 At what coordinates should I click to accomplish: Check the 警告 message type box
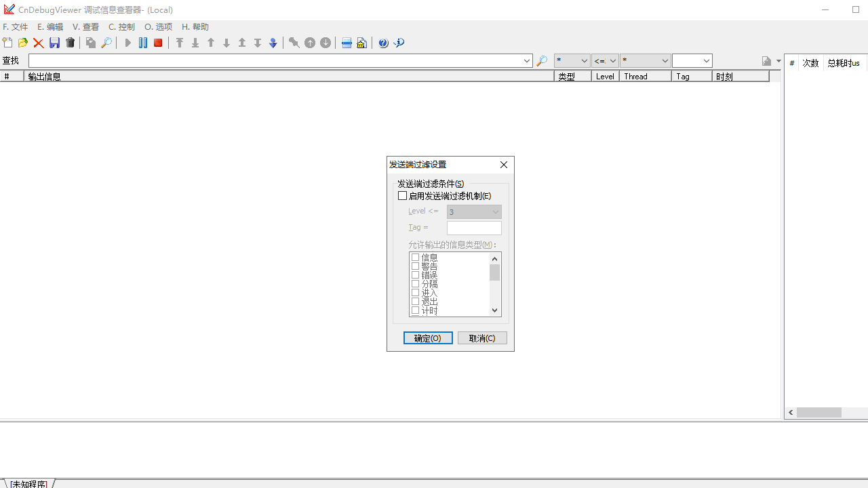click(x=416, y=266)
